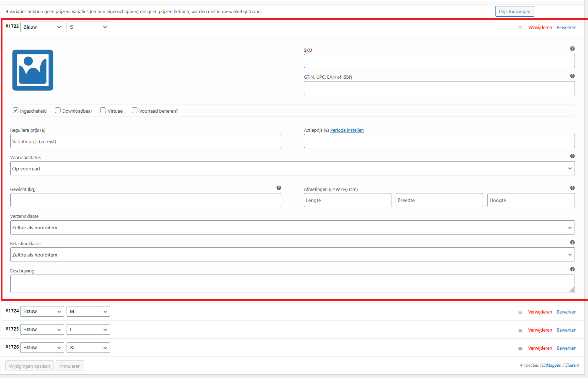Viewport: 588px width, 378px height.
Task: Click Bewerken for variation #1724
Action: point(566,312)
